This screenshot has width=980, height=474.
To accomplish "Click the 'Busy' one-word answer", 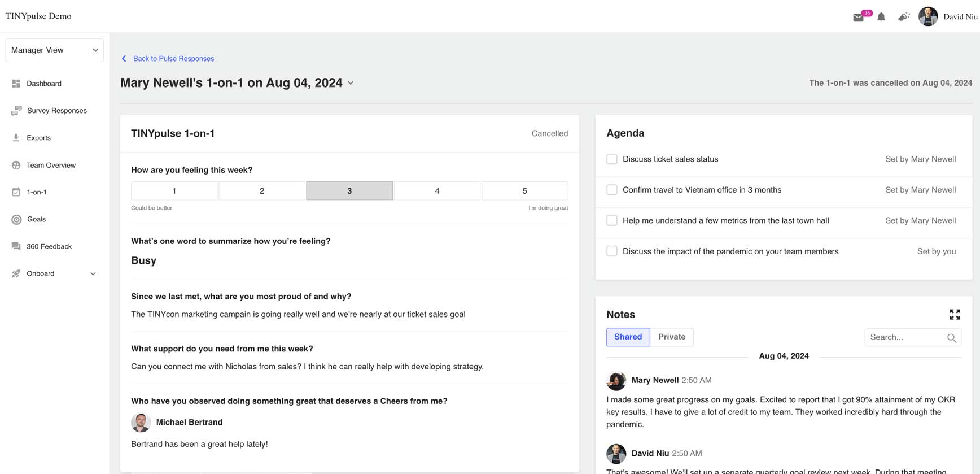I will [143, 260].
